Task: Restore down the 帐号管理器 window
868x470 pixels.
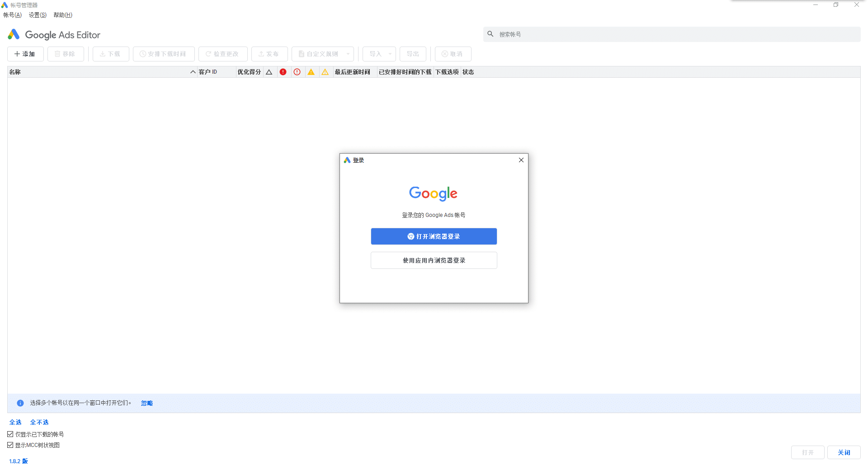Action: [x=836, y=5]
